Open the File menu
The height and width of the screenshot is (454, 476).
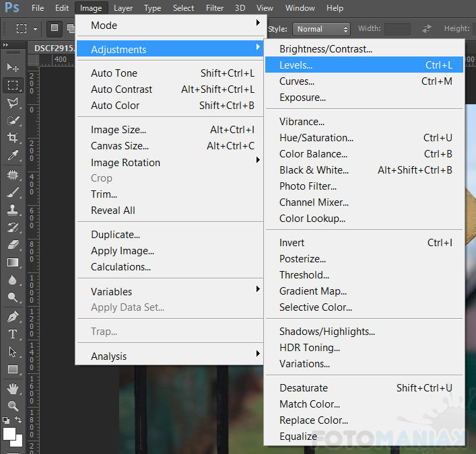(x=38, y=8)
